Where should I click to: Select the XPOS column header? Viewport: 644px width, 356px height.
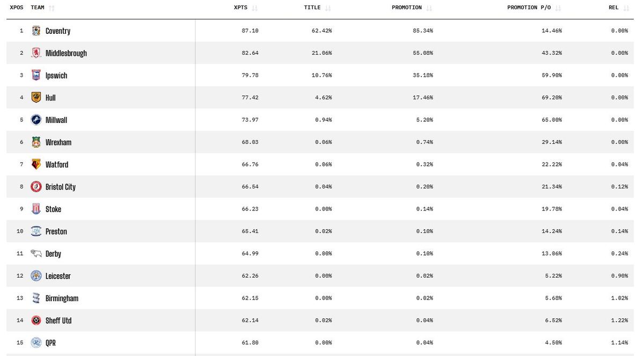pos(16,8)
